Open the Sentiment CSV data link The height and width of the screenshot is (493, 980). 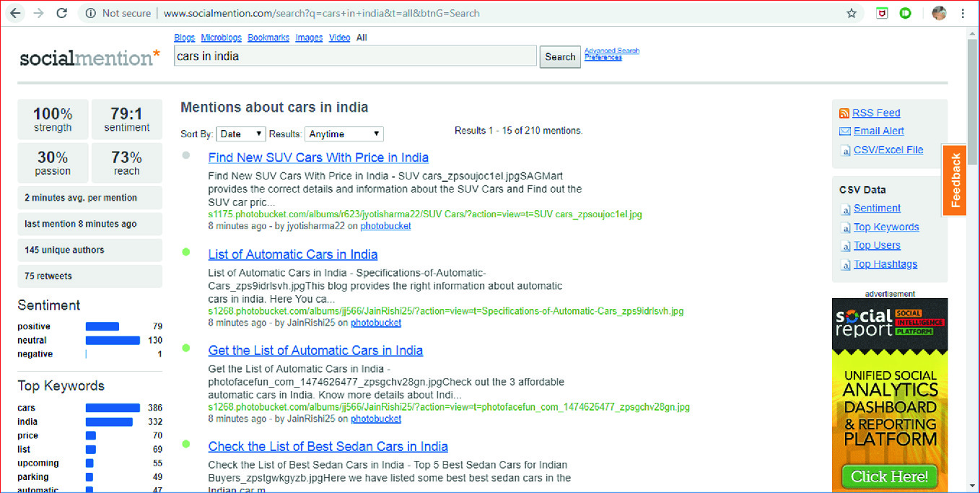click(877, 209)
